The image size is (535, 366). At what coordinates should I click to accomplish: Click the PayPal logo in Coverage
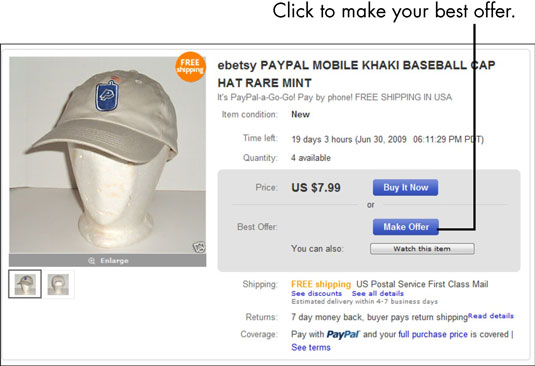[343, 334]
